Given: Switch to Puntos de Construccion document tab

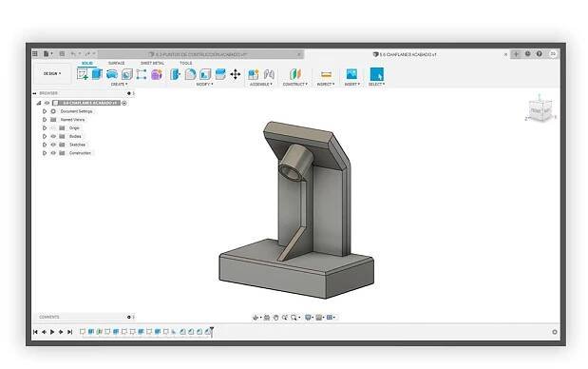Looking at the screenshot, I should click(201, 54).
